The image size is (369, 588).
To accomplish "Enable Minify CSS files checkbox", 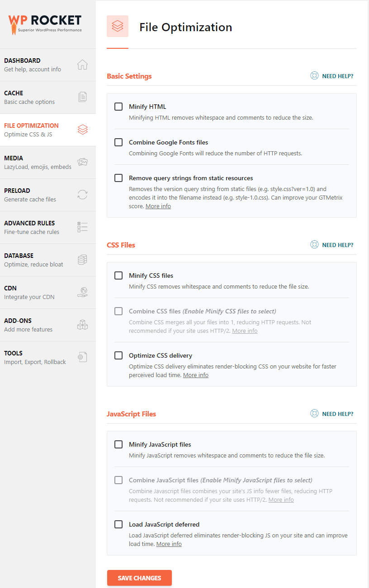I will click(118, 275).
